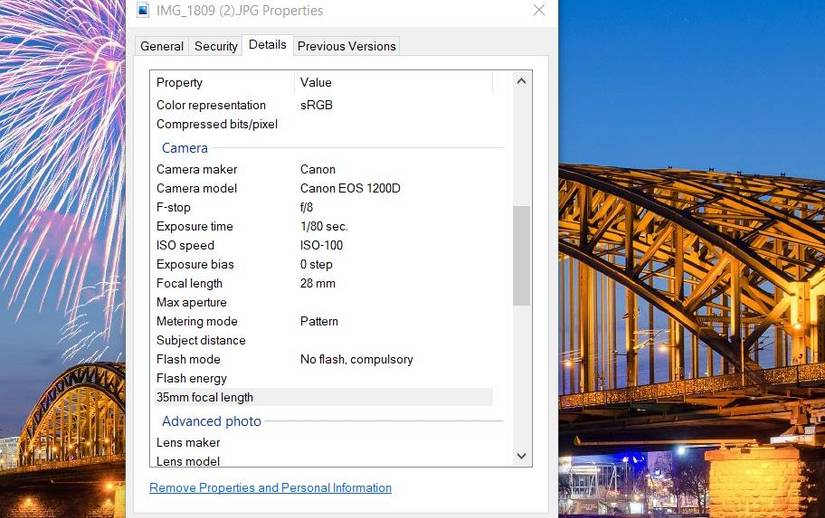Click the vertical scrollbar thumb
The width and height of the screenshot is (825, 518).
tap(521, 255)
